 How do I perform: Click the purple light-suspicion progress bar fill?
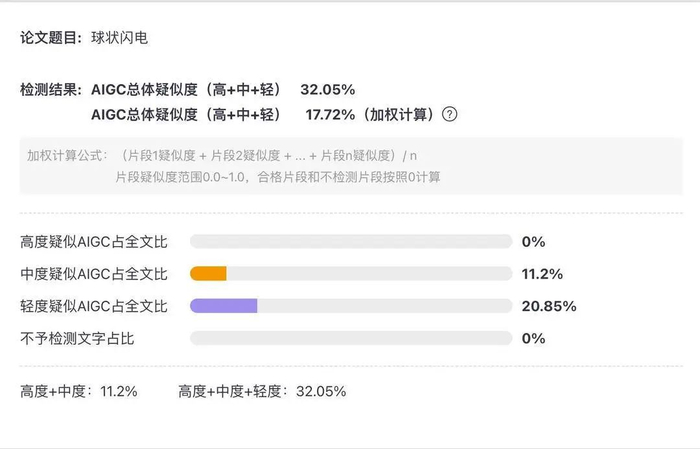pyautogui.click(x=224, y=306)
